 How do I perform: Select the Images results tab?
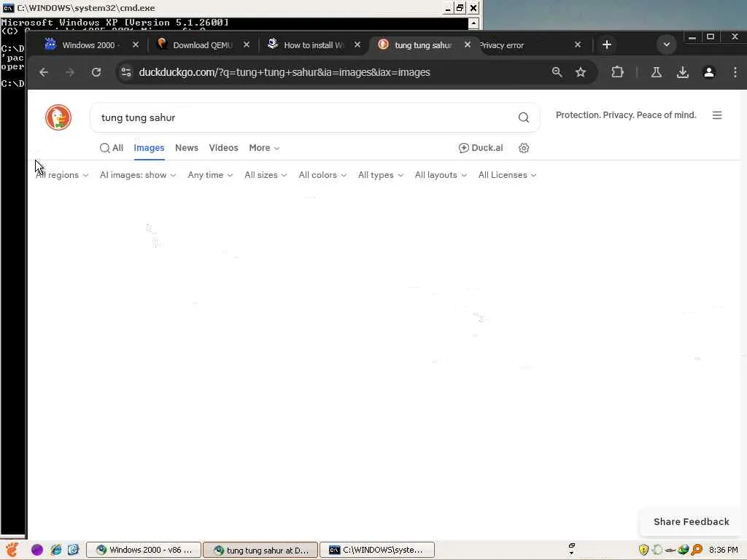coord(149,148)
